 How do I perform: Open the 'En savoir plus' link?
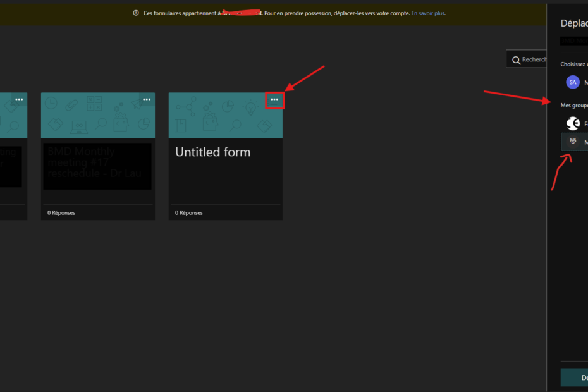(x=428, y=13)
